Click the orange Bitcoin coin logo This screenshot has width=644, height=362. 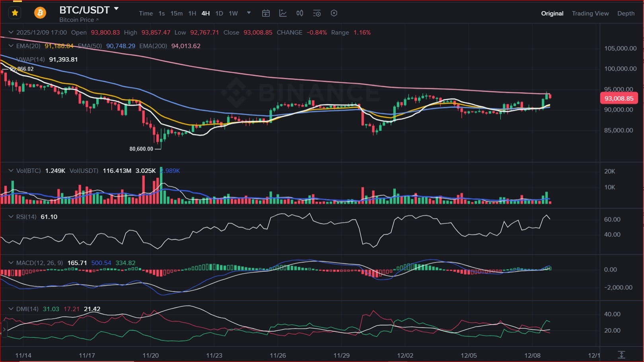(x=40, y=13)
